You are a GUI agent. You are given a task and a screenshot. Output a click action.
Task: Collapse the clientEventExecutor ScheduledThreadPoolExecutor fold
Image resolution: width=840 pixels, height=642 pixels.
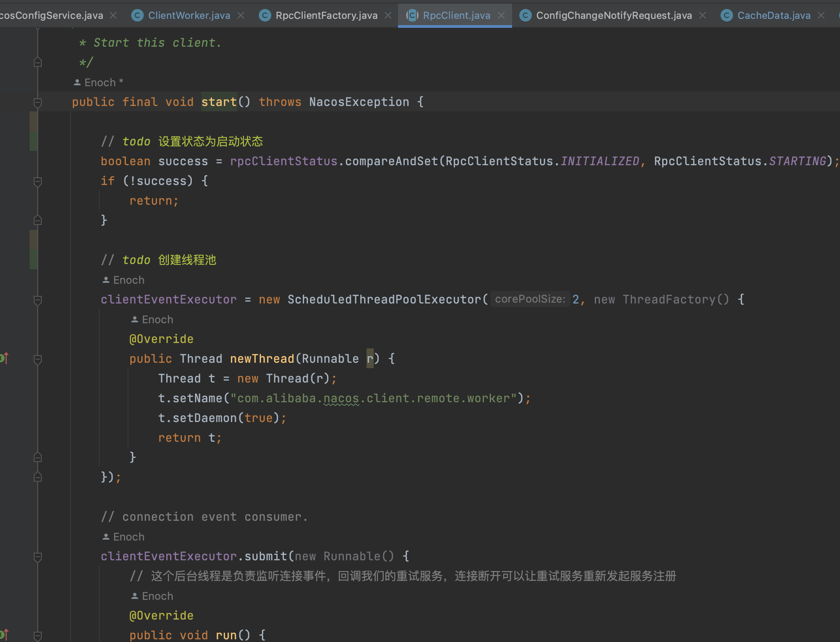[x=38, y=300]
